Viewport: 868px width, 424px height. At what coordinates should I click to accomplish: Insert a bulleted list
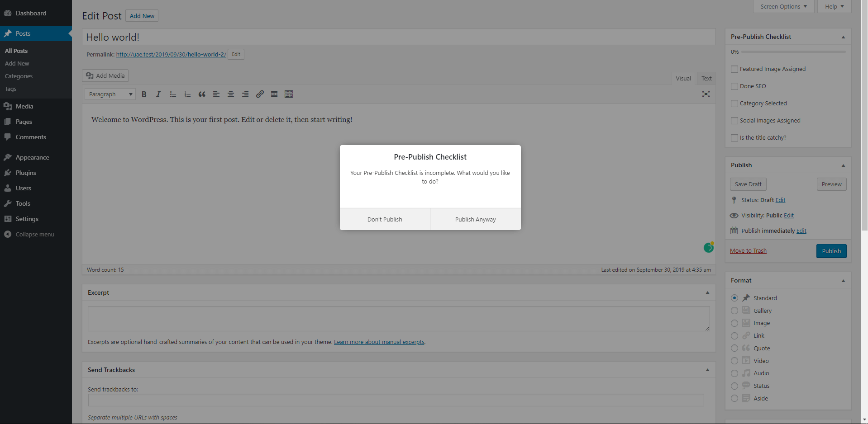coord(173,94)
